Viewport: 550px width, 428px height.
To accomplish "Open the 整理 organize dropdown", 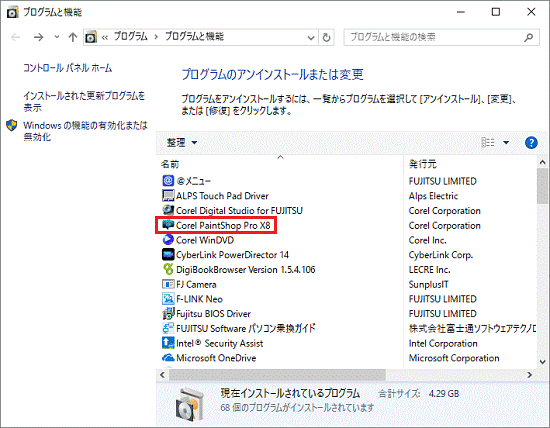I will pos(182,142).
